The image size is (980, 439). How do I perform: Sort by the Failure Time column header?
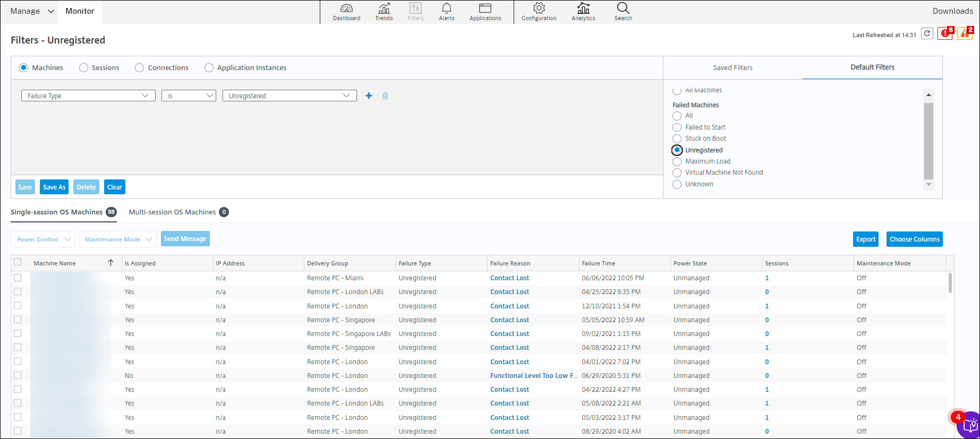coord(625,263)
